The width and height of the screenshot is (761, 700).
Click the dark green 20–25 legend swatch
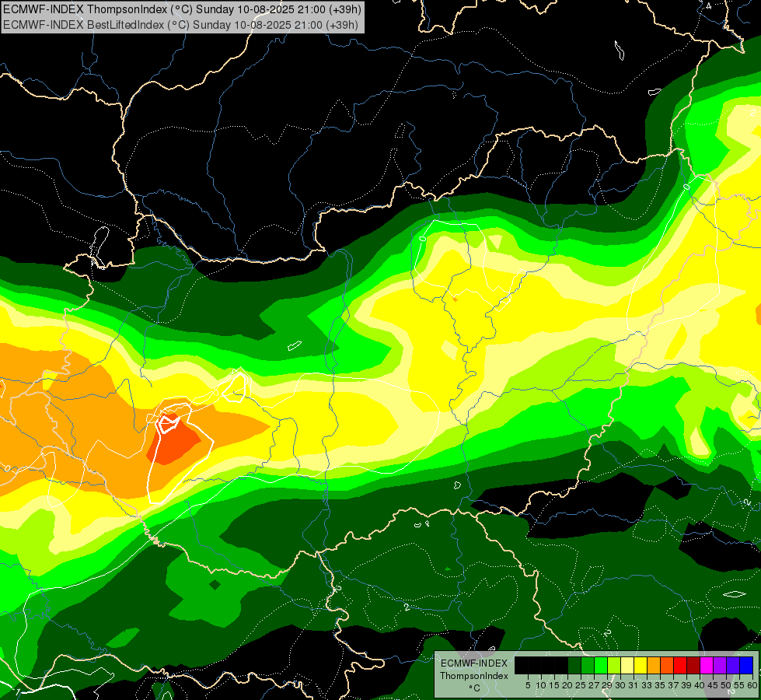point(574,665)
